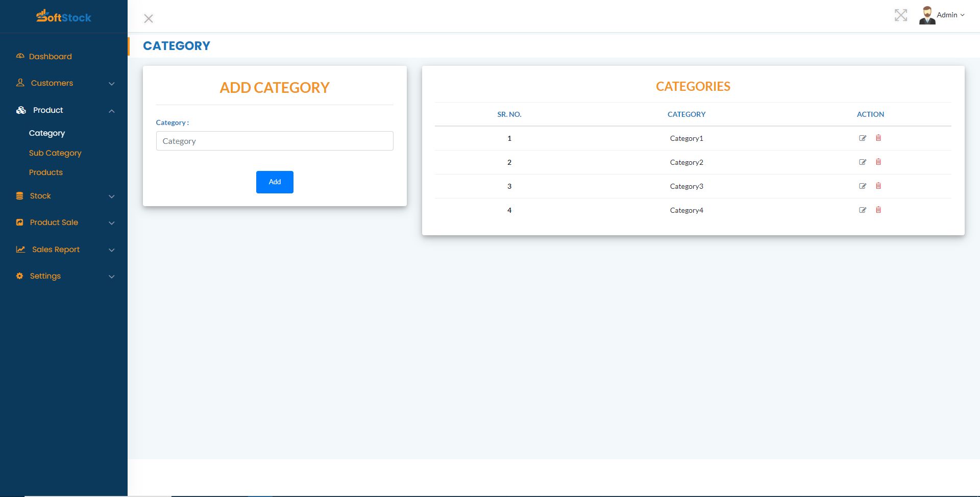Click the ADD CATEGORY heading
The image size is (980, 497).
(275, 88)
